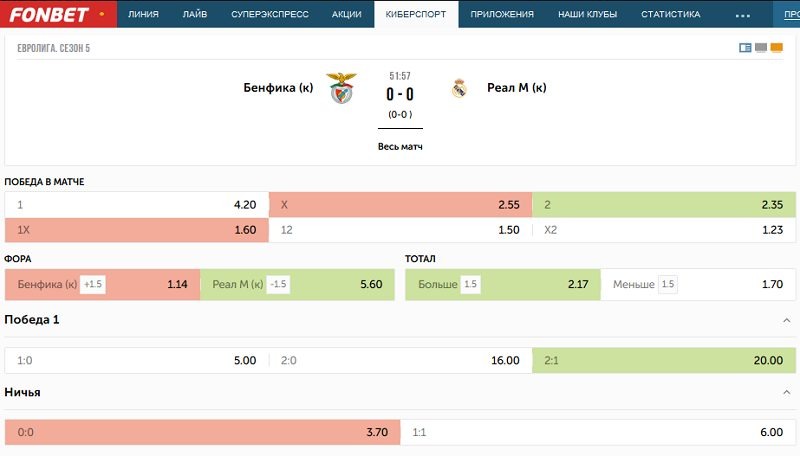Switch to the split panel layout icon

coord(745,47)
